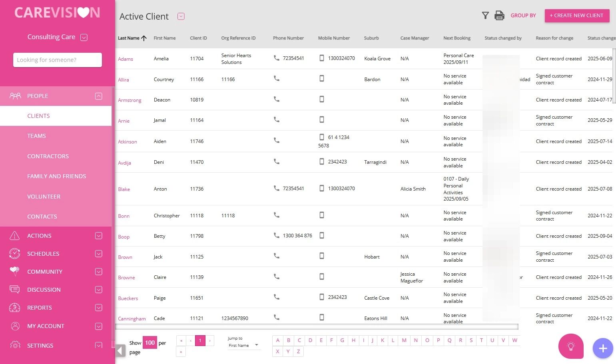Click the client search field
Viewport: 616px width, 364px height.
(x=58, y=60)
